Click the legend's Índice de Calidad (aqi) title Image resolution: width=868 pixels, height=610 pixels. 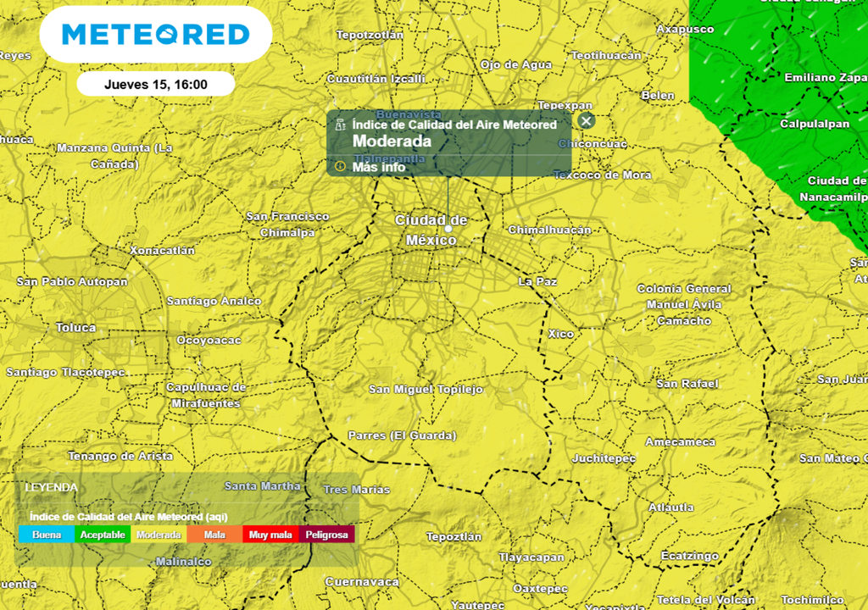coord(129,517)
